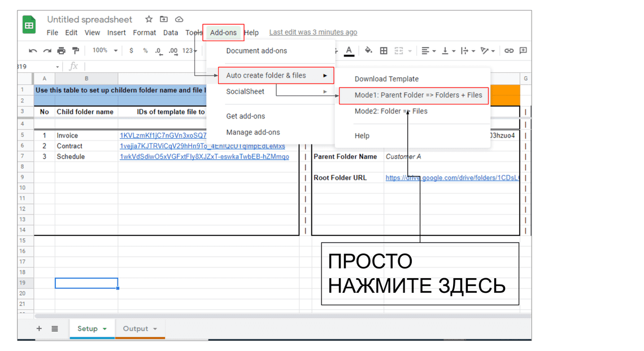Click the print icon

click(61, 51)
